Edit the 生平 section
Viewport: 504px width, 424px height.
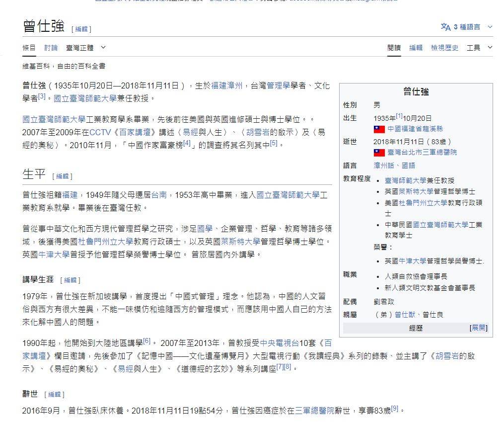(64, 176)
